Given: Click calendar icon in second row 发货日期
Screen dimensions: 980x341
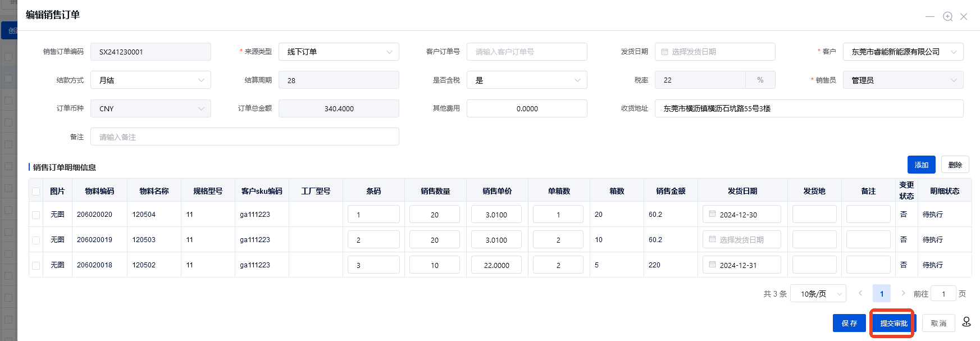Looking at the screenshot, I should 712,239.
